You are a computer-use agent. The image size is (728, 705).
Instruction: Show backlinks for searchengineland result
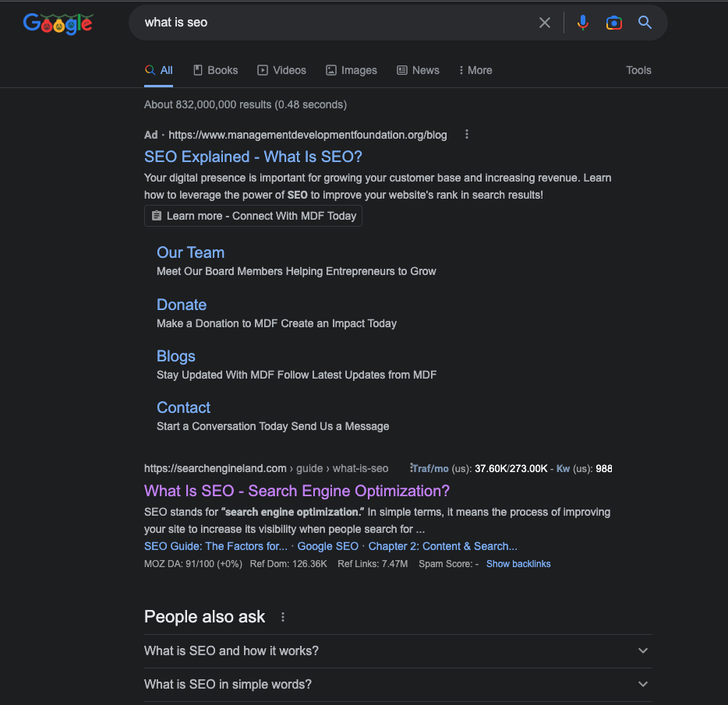tap(518, 563)
